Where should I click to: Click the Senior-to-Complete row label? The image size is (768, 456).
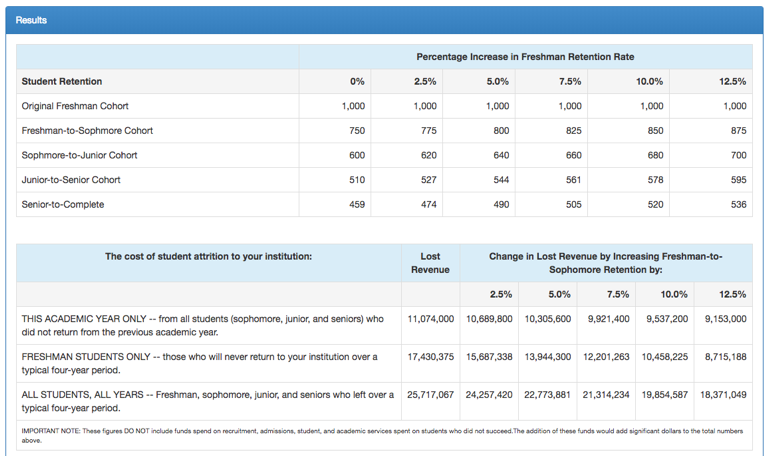tap(63, 204)
